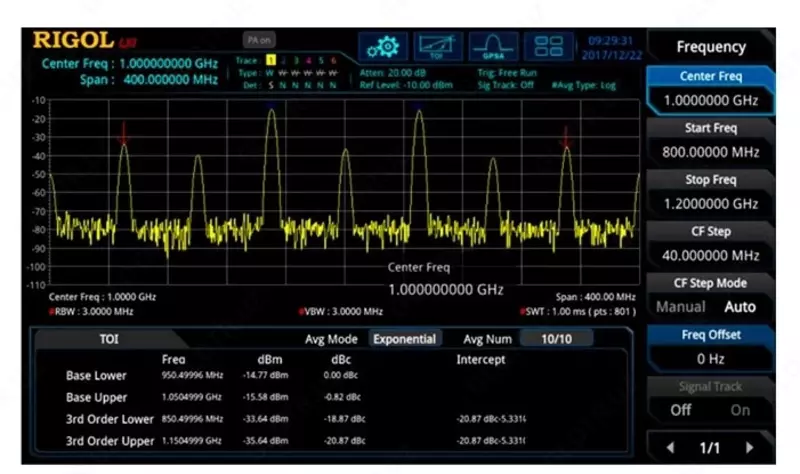The height and width of the screenshot is (474, 800).
Task: Select trace number 6
Action: pyautogui.click(x=333, y=60)
